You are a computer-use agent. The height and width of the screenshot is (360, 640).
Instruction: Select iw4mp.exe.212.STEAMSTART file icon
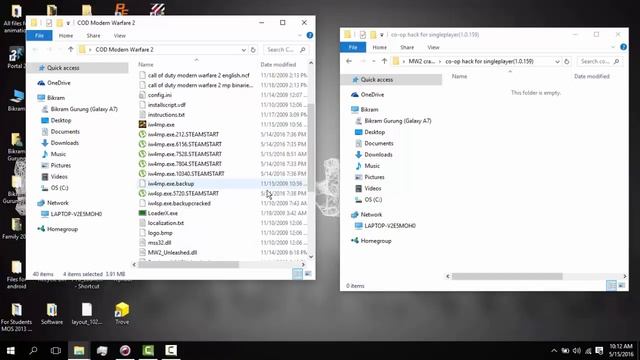[142, 134]
